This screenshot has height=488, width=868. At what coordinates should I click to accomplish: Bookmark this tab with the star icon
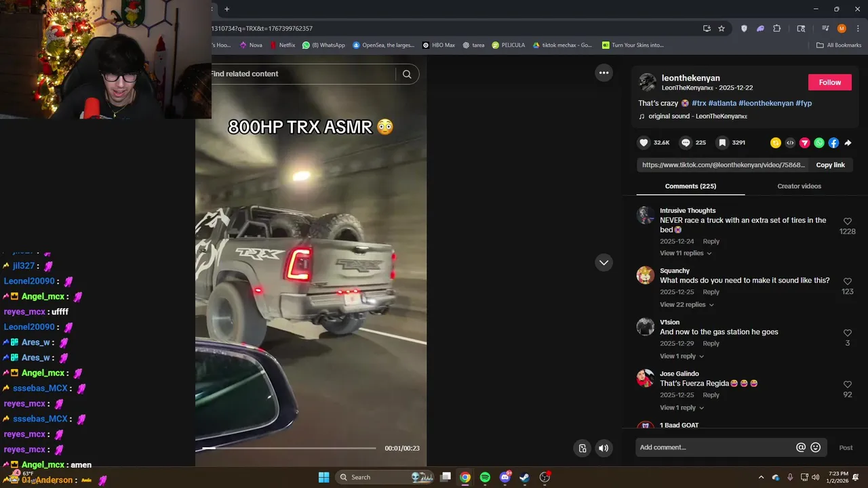pos(722,28)
